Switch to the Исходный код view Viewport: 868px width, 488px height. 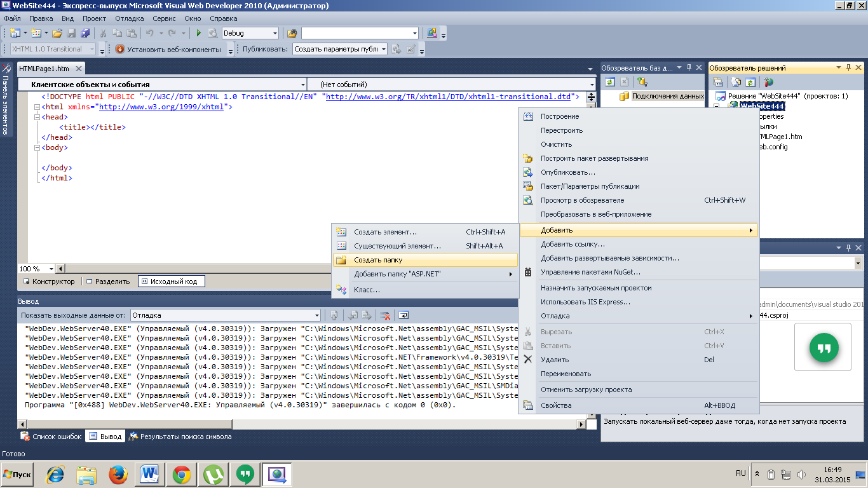172,281
